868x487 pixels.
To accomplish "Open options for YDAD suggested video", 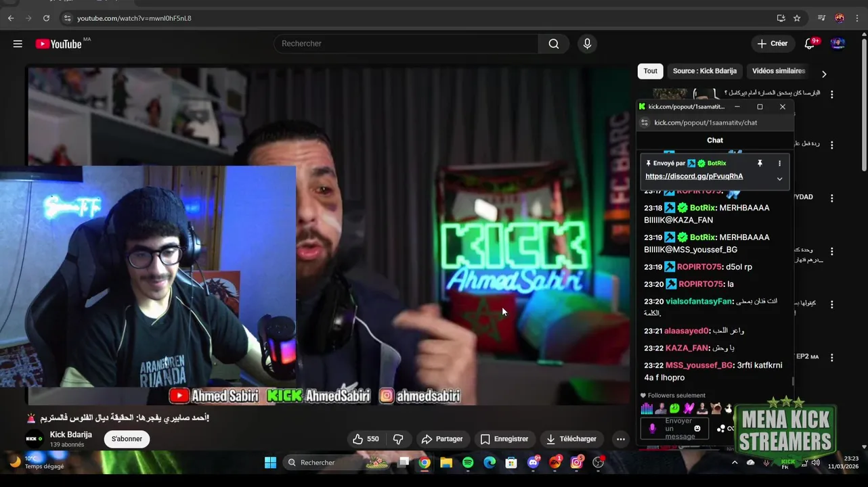I will pyautogui.click(x=832, y=198).
